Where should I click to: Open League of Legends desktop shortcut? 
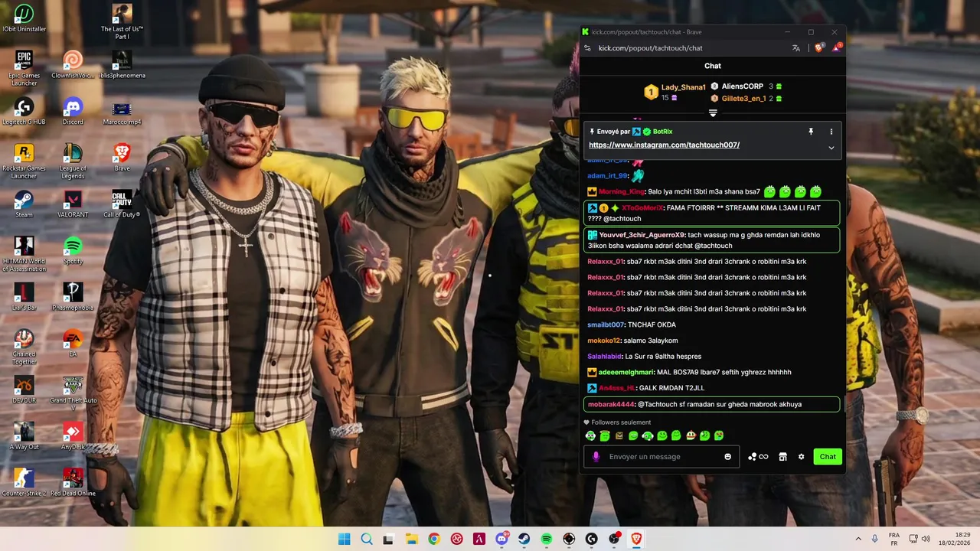click(73, 161)
